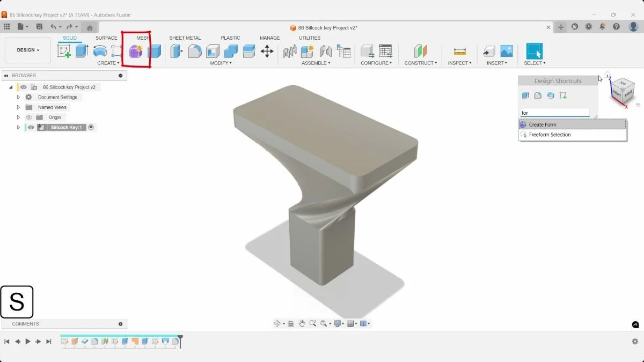Click the purple Create Form icon
This screenshot has height=362, width=644.
pos(136,51)
